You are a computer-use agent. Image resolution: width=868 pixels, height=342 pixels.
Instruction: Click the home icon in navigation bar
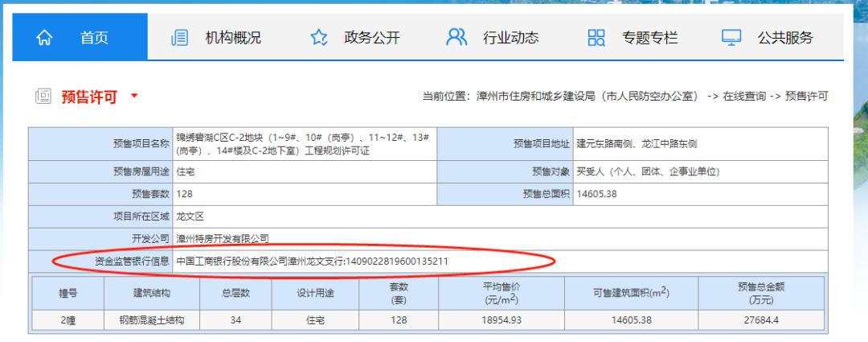click(x=45, y=38)
